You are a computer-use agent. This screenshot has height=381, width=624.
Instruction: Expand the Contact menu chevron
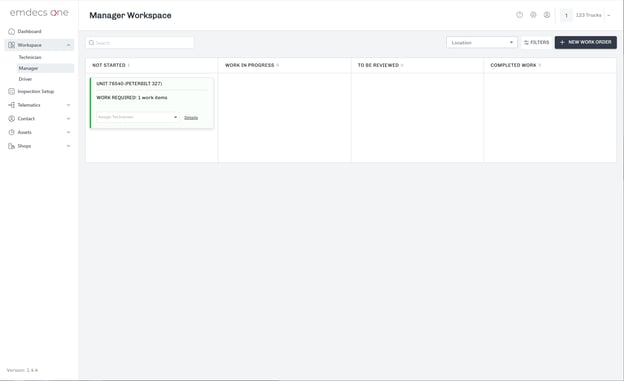click(x=68, y=119)
